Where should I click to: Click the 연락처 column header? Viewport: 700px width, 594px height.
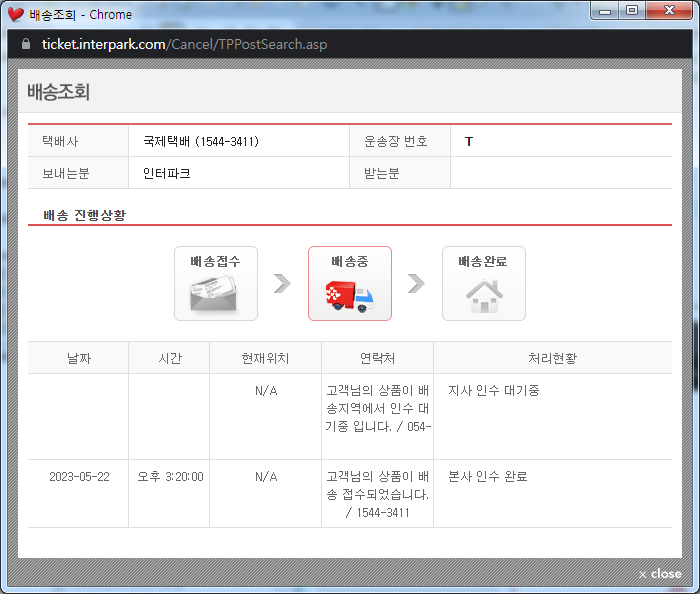[x=378, y=358]
